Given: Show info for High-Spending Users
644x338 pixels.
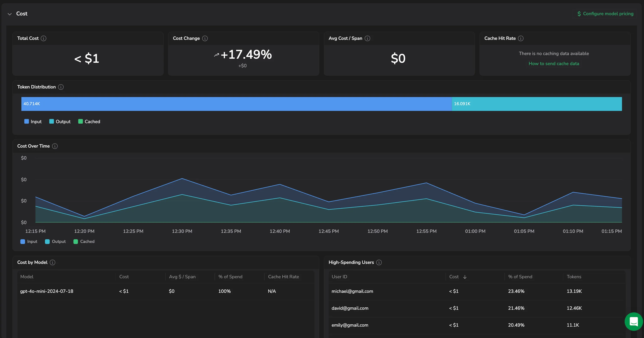Looking at the screenshot, I should tap(379, 262).
